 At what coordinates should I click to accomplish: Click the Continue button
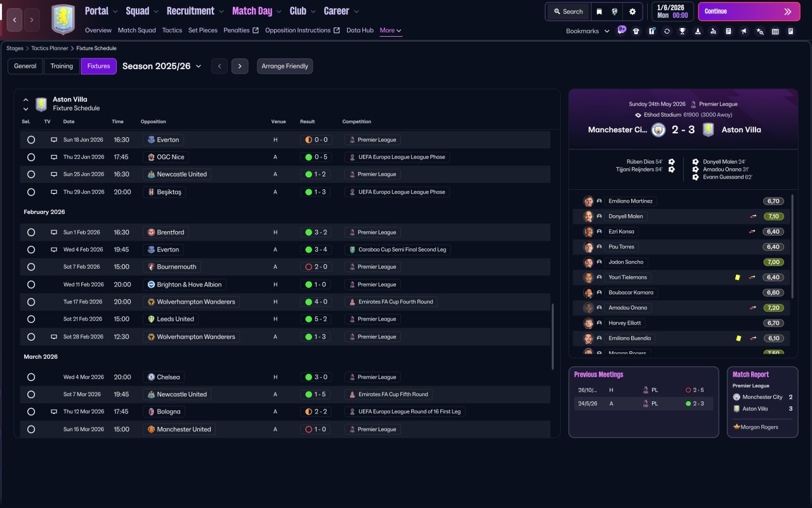(x=749, y=11)
